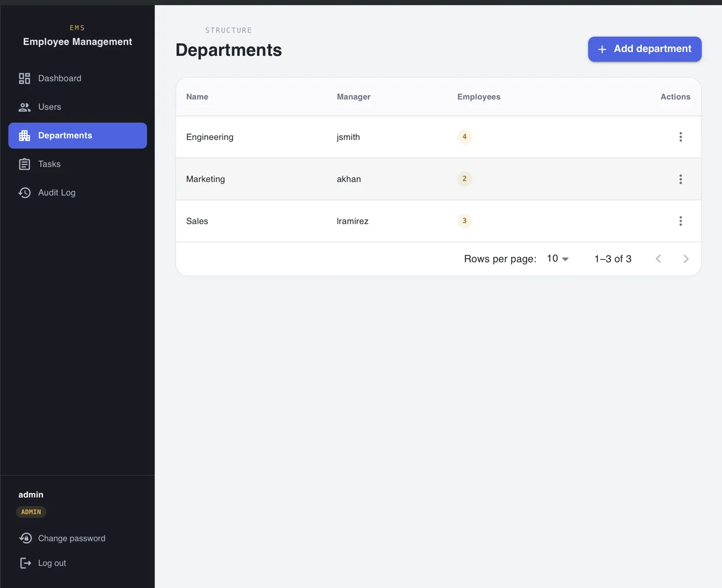Open actions menu for Engineering row

click(681, 137)
